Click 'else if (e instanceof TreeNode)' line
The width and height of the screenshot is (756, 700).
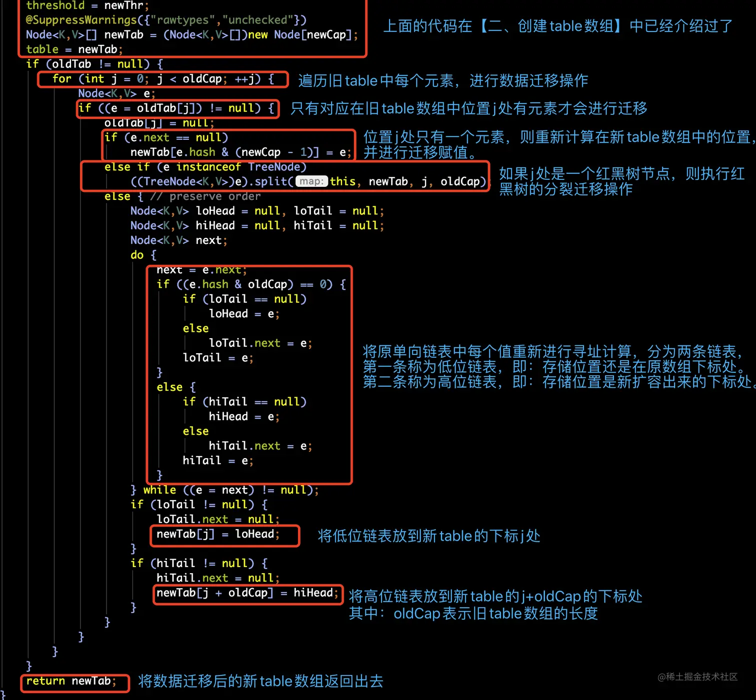pos(205,167)
